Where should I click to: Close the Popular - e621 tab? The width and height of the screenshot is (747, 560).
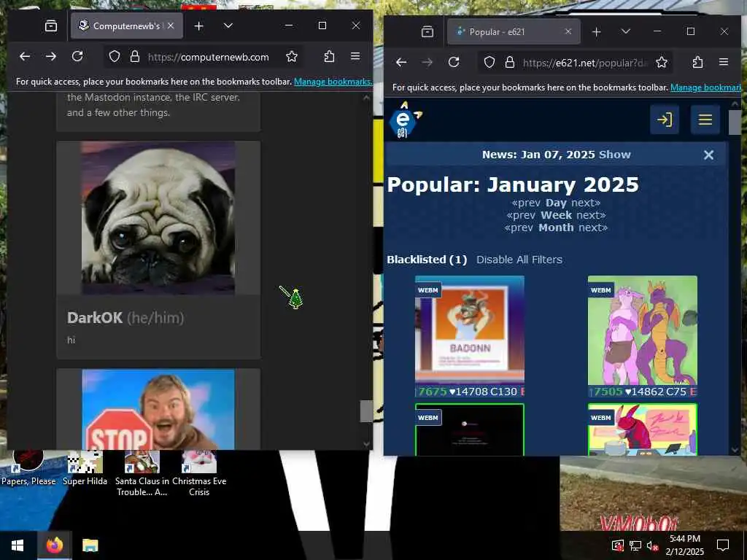pyautogui.click(x=568, y=32)
